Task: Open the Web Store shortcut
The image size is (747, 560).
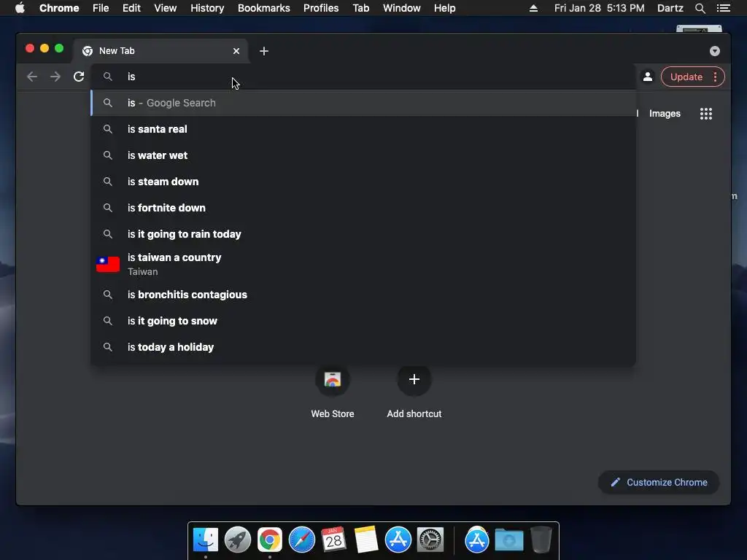Action: click(x=333, y=391)
